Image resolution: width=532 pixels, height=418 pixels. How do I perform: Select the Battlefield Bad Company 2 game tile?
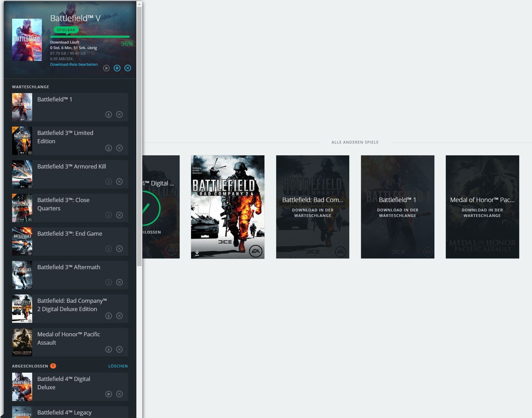228,207
